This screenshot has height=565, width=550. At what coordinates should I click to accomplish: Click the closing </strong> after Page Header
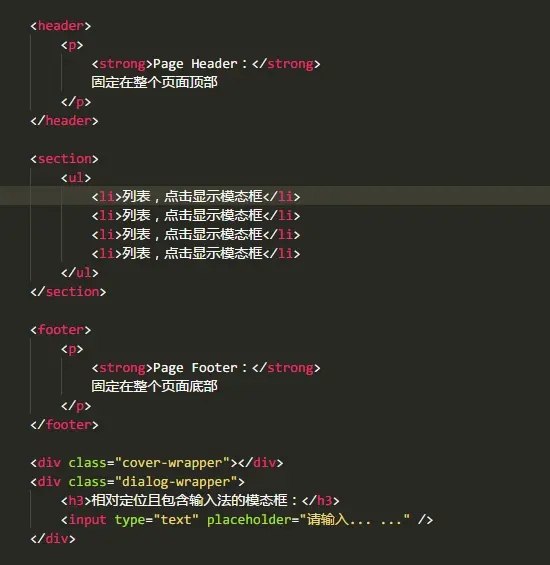pos(286,64)
